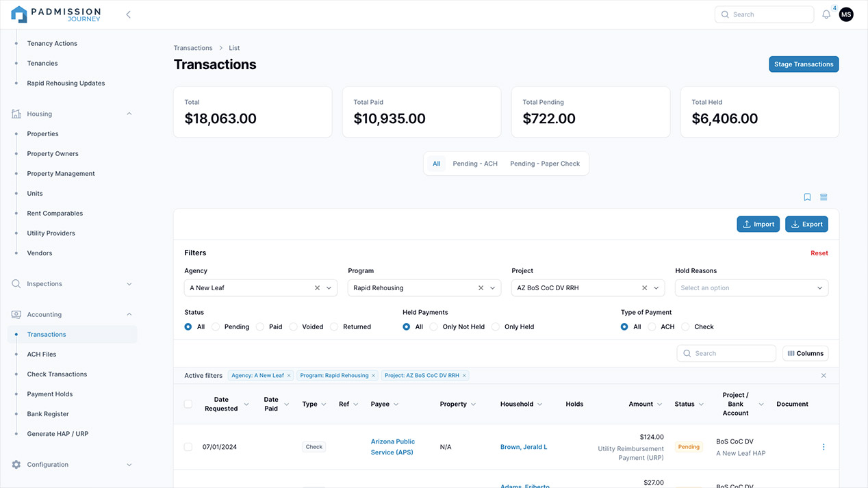Open the Hold Reasons dropdown
Image resolution: width=868 pixels, height=488 pixels.
click(752, 288)
